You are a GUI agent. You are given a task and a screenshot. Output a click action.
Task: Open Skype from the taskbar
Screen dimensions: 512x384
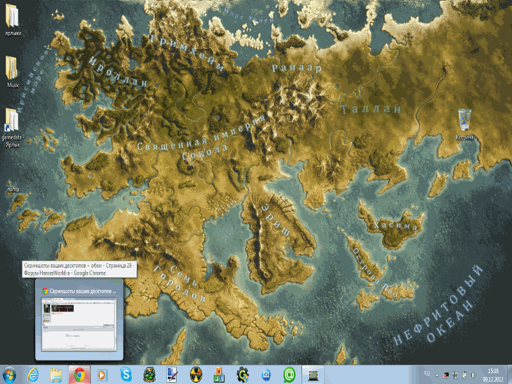(126, 375)
